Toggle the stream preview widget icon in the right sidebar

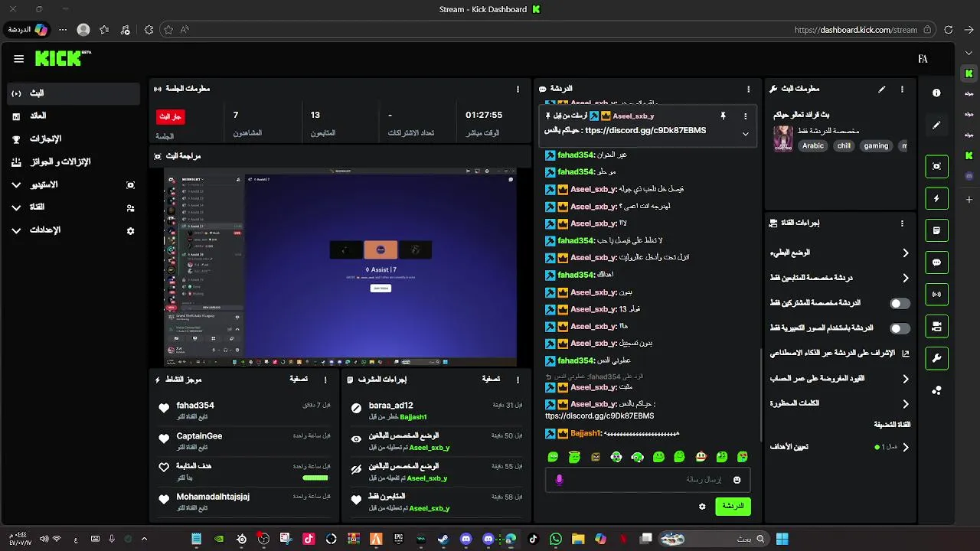click(x=936, y=166)
